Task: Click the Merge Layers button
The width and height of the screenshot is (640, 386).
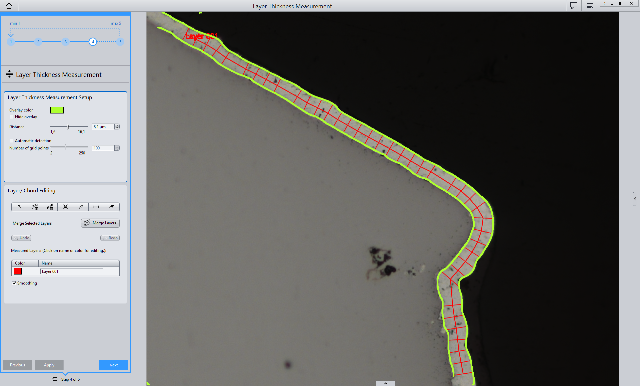Action: [x=100, y=223]
